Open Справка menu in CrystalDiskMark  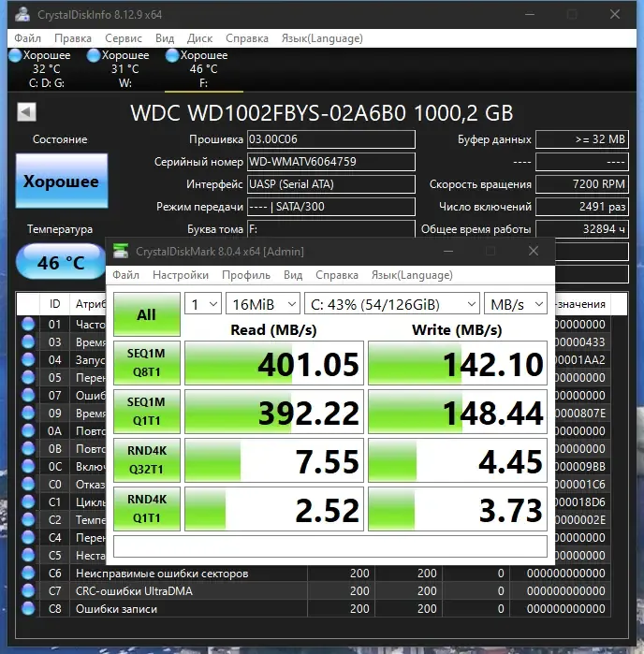[336, 275]
